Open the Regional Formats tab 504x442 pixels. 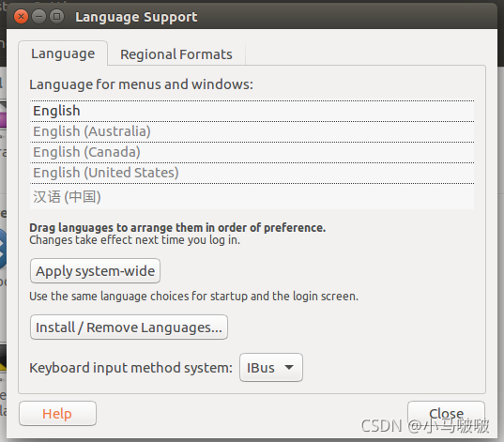(x=176, y=54)
